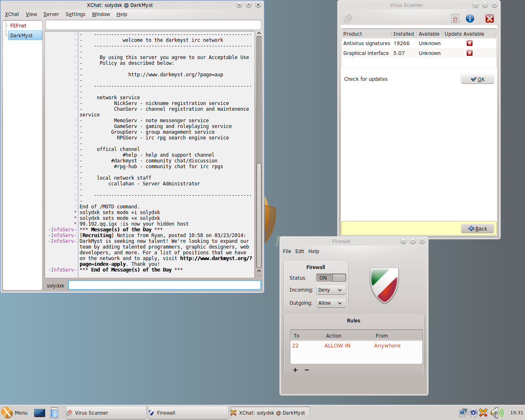Screen dimensions: 525x420
Task: Open the Incoming policy dropdown set to Deny
Action: pyautogui.click(x=331, y=290)
